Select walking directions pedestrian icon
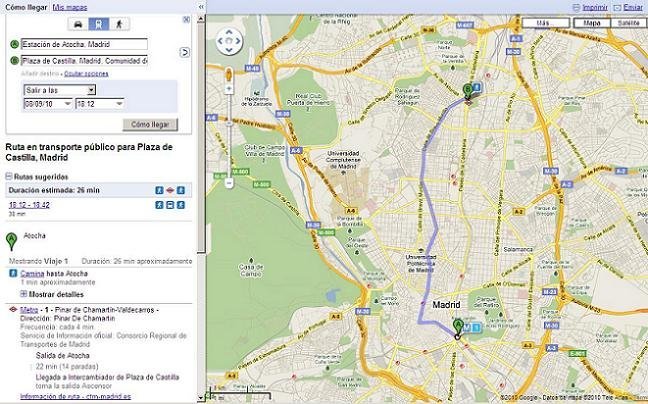648x404 pixels. [x=119, y=24]
